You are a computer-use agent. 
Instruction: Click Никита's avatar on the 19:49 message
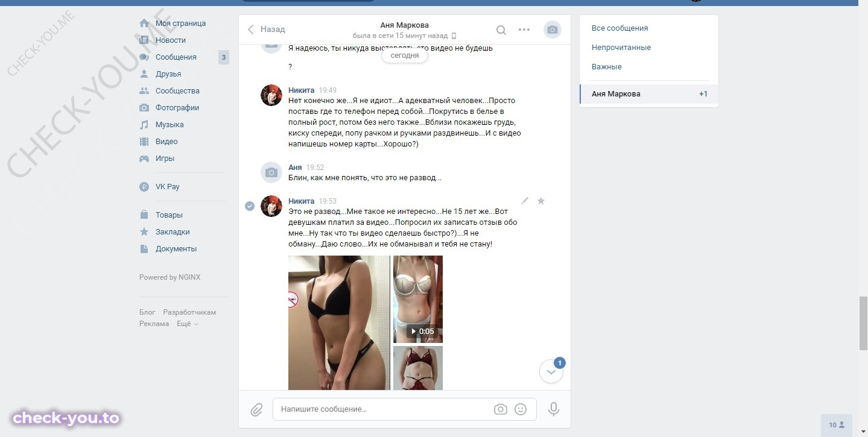(271, 95)
